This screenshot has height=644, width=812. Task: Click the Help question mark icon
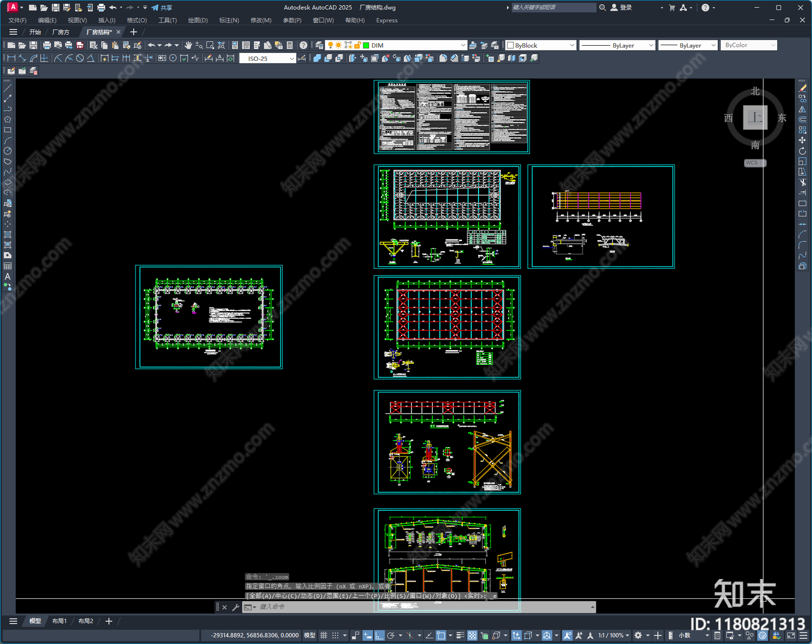point(303,45)
